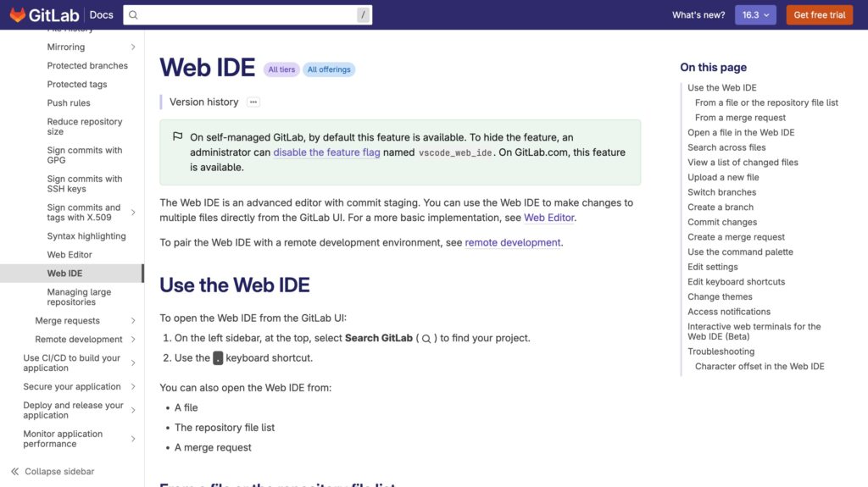Click the slash shortcut key badge

(x=363, y=14)
